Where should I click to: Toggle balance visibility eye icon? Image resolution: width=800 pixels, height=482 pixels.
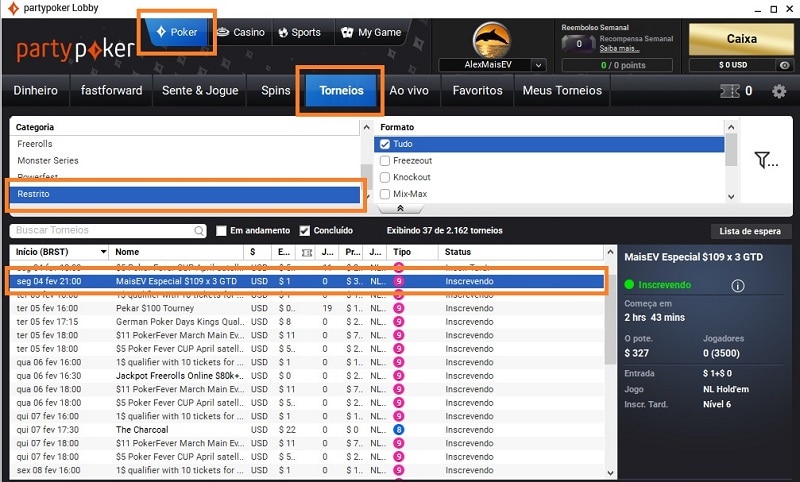[785, 65]
